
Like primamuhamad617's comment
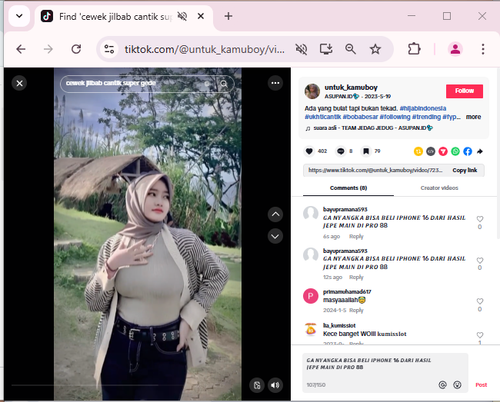click(x=480, y=301)
